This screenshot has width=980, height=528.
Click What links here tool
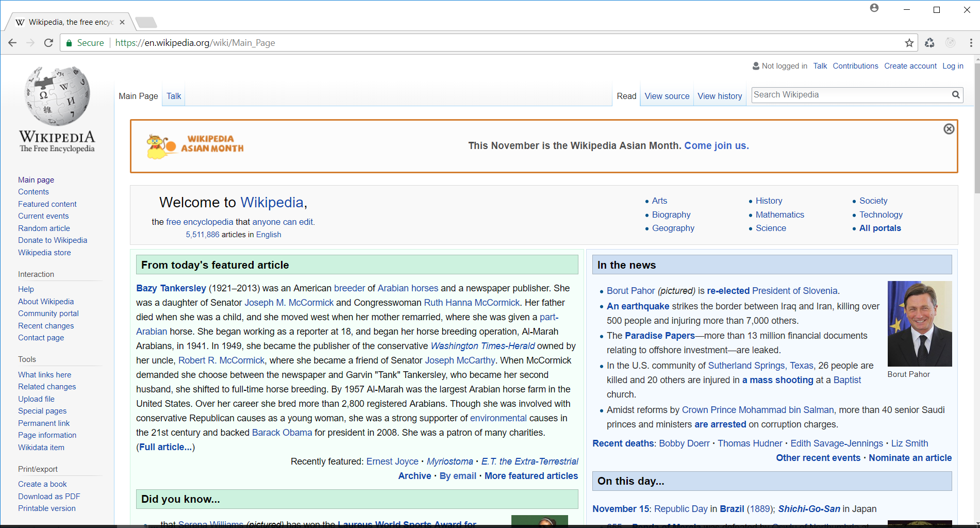pyautogui.click(x=45, y=375)
